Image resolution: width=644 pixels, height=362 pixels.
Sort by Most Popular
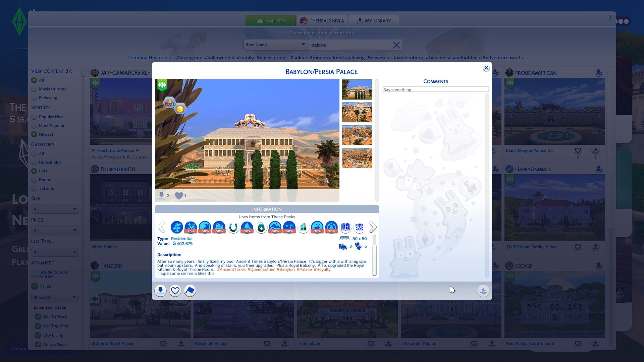34,125
